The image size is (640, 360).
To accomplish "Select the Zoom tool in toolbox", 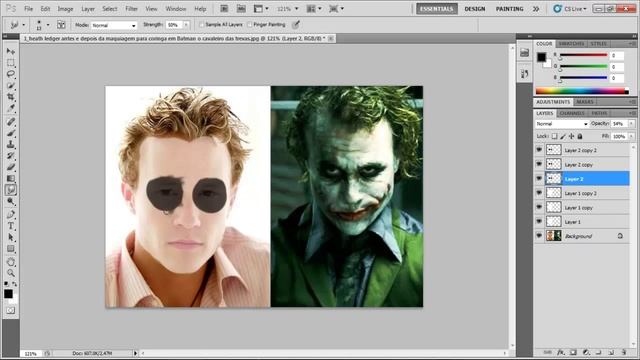I will click(x=11, y=273).
